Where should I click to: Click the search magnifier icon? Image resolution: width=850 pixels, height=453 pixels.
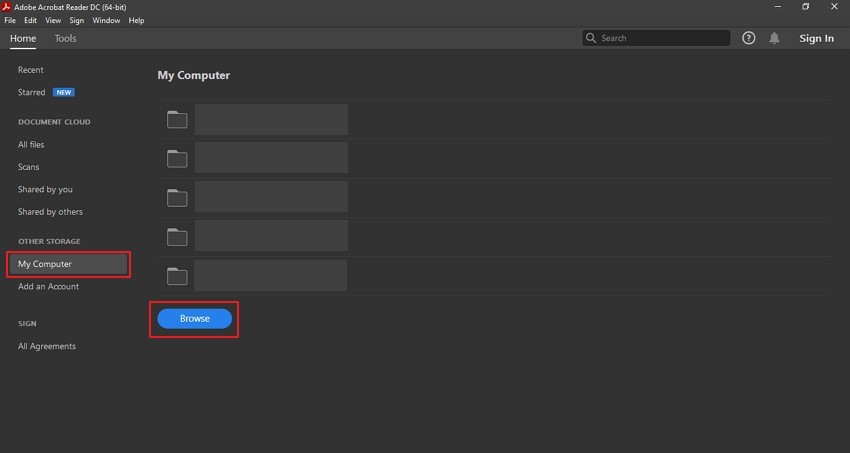[592, 38]
